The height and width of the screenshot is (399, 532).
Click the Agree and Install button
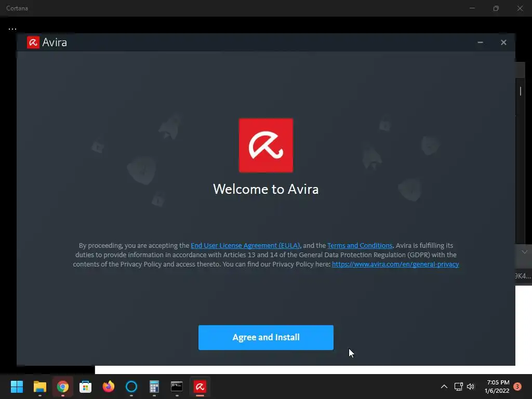pos(265,337)
